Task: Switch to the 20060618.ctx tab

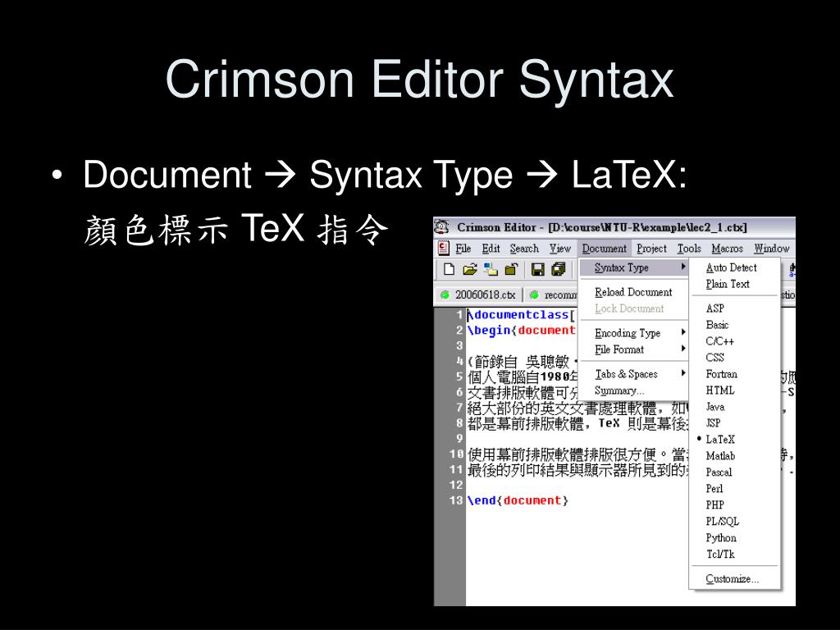Action: [x=479, y=294]
